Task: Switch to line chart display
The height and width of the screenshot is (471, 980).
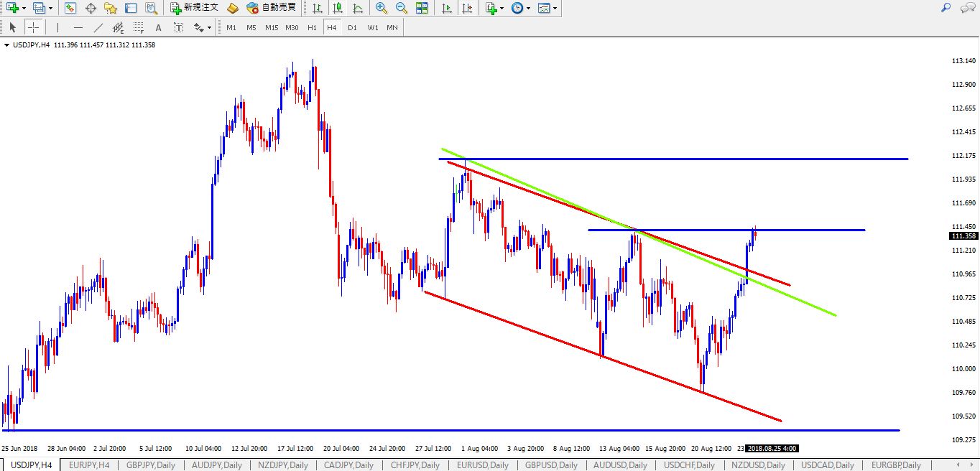Action: (358, 8)
